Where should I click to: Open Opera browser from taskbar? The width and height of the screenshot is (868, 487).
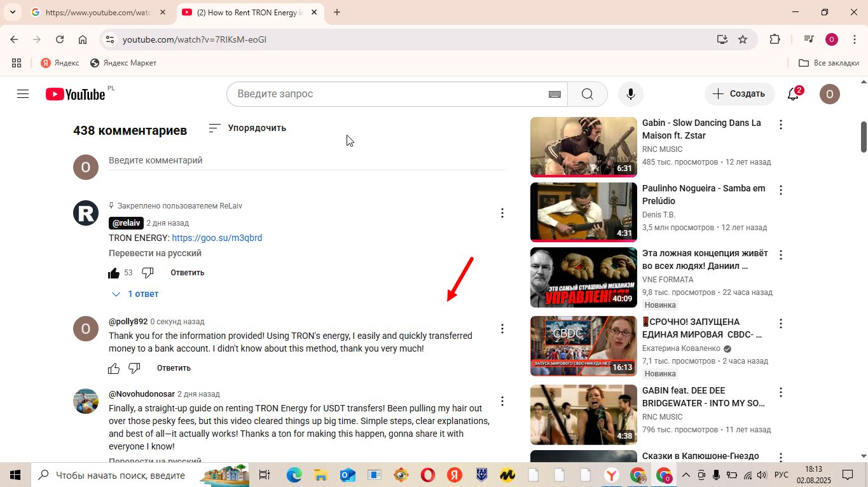[427, 475]
